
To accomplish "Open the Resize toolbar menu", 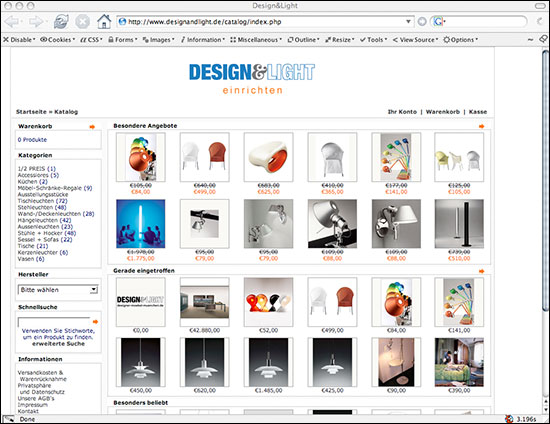I will click(x=340, y=40).
